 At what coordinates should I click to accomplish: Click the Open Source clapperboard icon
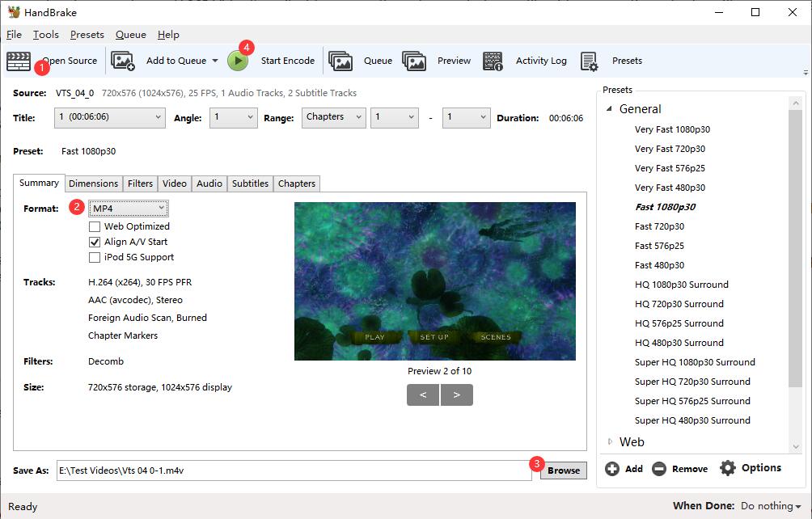tap(19, 61)
